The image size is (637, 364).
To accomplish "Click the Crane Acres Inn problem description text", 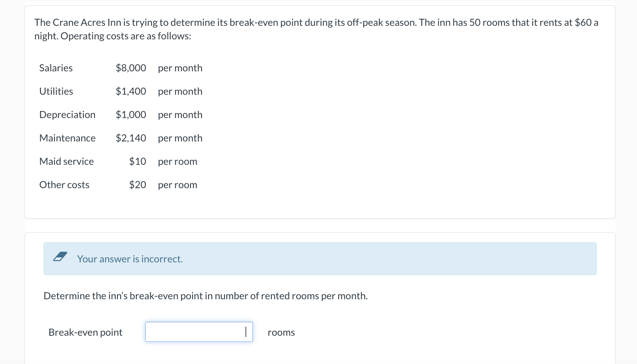I will (316, 29).
